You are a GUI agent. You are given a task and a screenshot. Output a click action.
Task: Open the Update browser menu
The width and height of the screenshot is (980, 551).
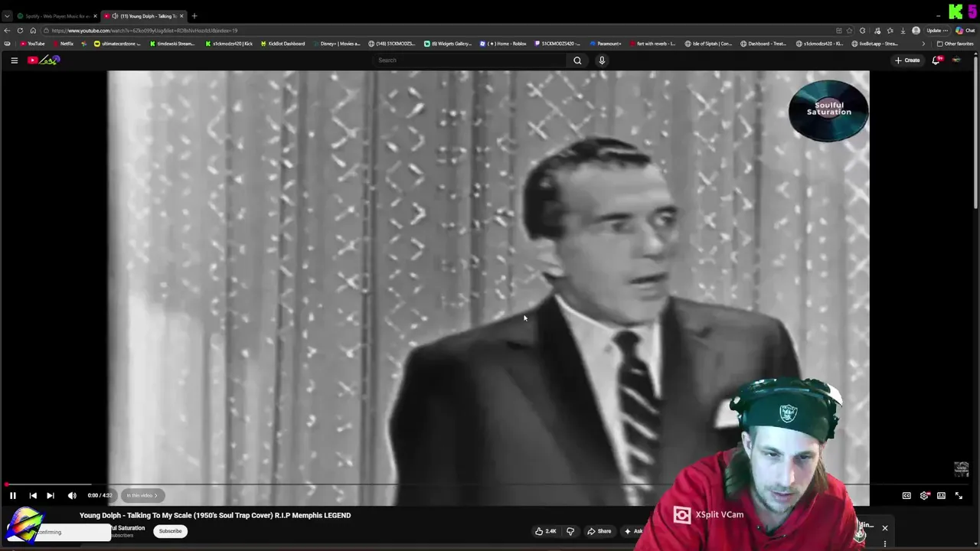pyautogui.click(x=937, y=31)
